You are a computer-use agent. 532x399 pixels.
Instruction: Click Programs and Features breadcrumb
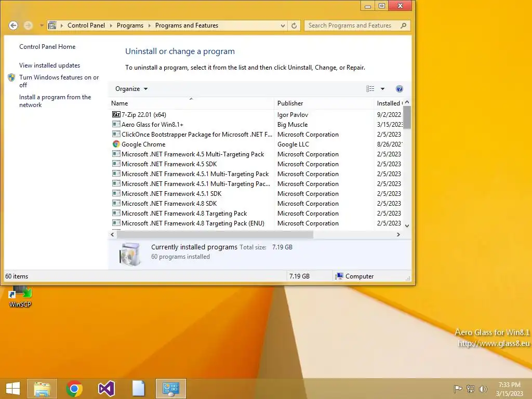click(187, 25)
